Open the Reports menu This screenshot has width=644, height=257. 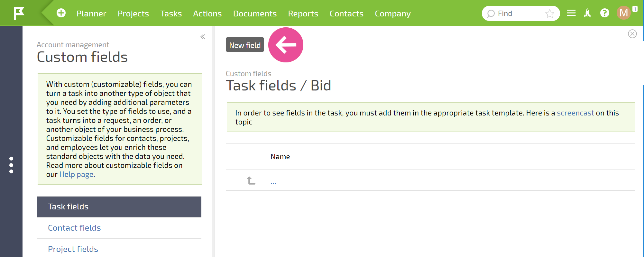click(303, 14)
